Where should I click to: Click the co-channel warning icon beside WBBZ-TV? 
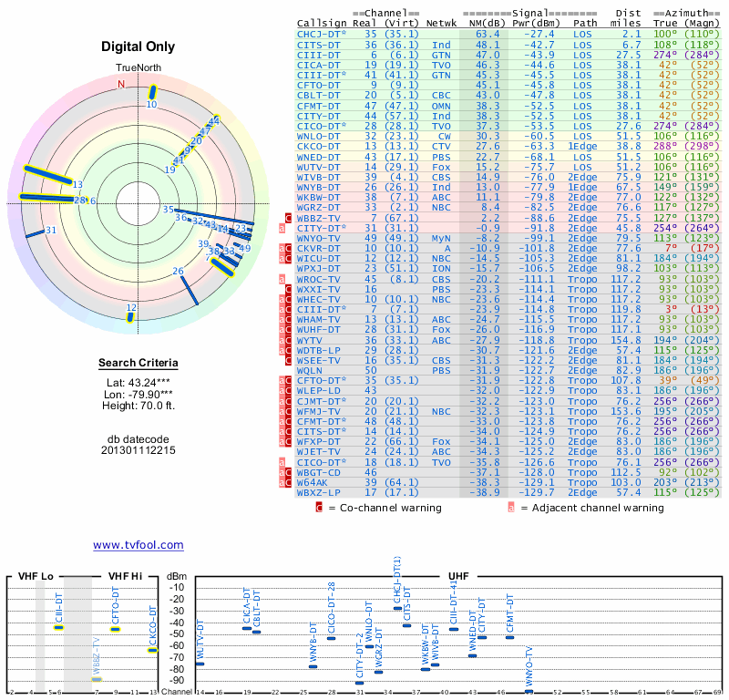point(289,219)
